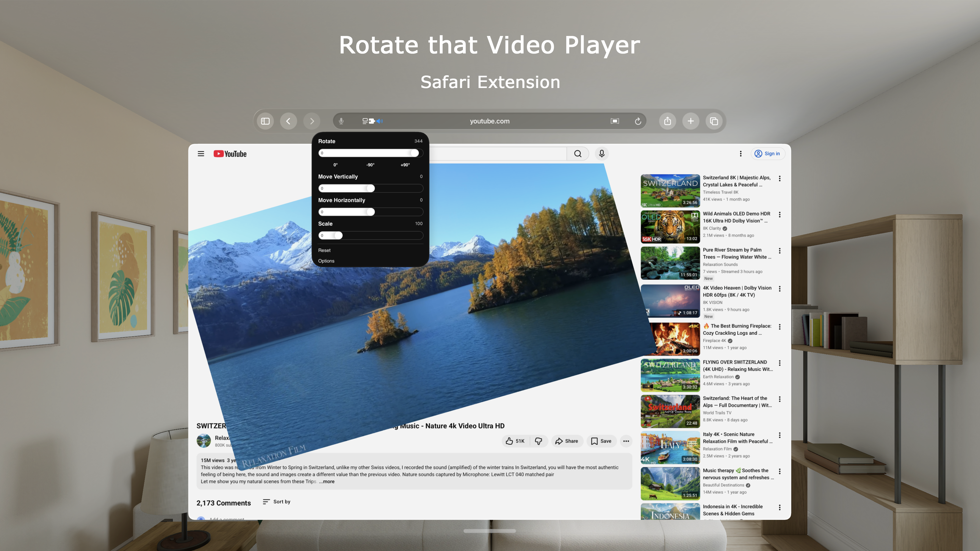Click the YouTube search magnifier button
Screen dimensions: 980x551
click(578, 154)
